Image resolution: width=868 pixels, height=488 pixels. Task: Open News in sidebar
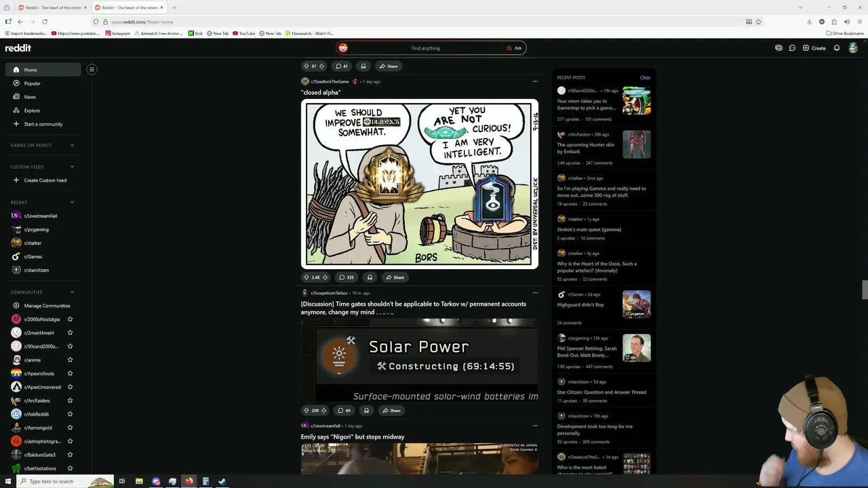tap(43, 97)
